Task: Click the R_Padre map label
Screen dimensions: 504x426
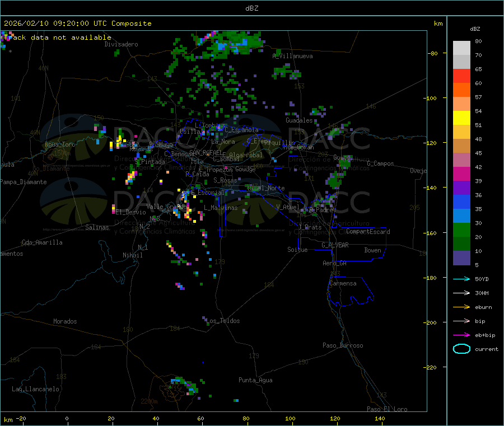Action: [321, 210]
